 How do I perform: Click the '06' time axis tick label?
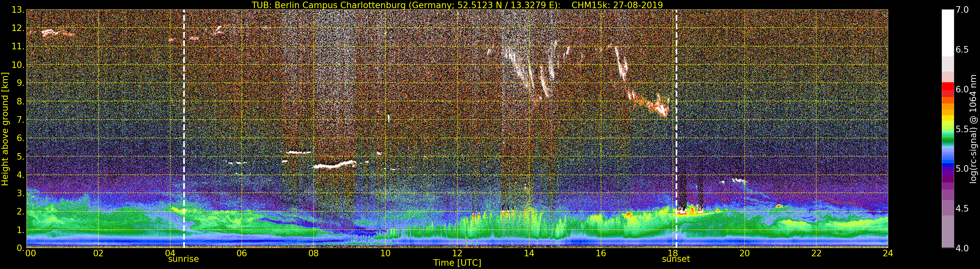point(242,253)
